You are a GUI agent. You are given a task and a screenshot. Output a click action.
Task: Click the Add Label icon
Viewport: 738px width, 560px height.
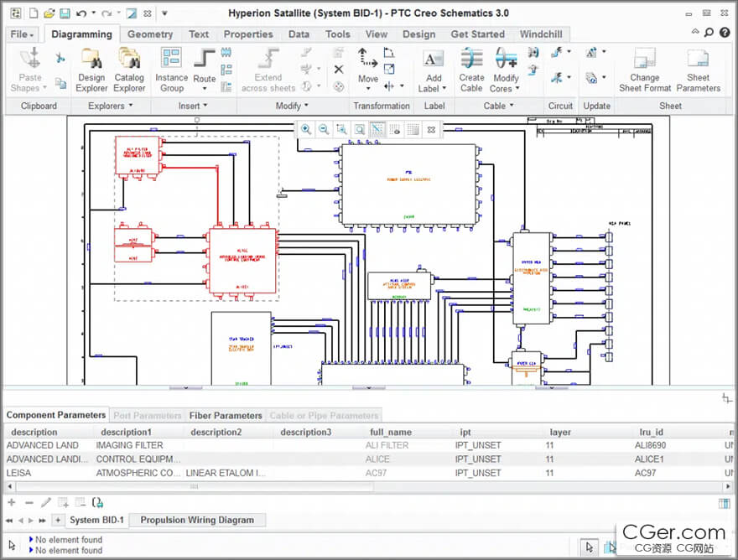point(433,60)
